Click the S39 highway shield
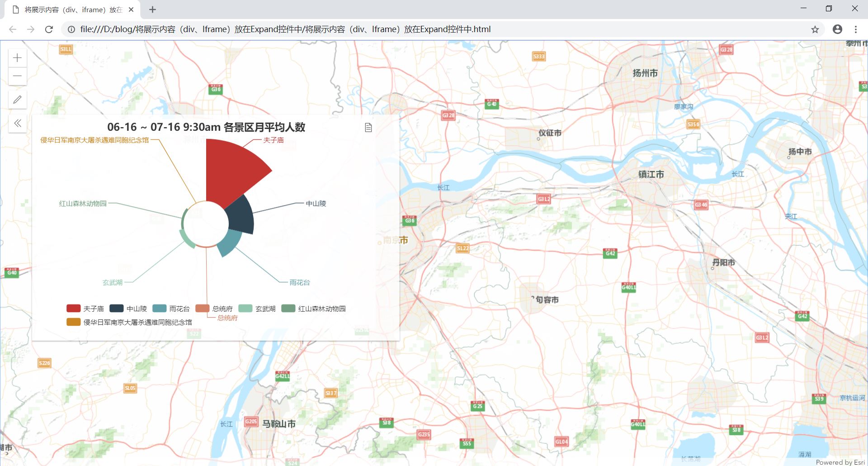The image size is (868, 466). 819,398
